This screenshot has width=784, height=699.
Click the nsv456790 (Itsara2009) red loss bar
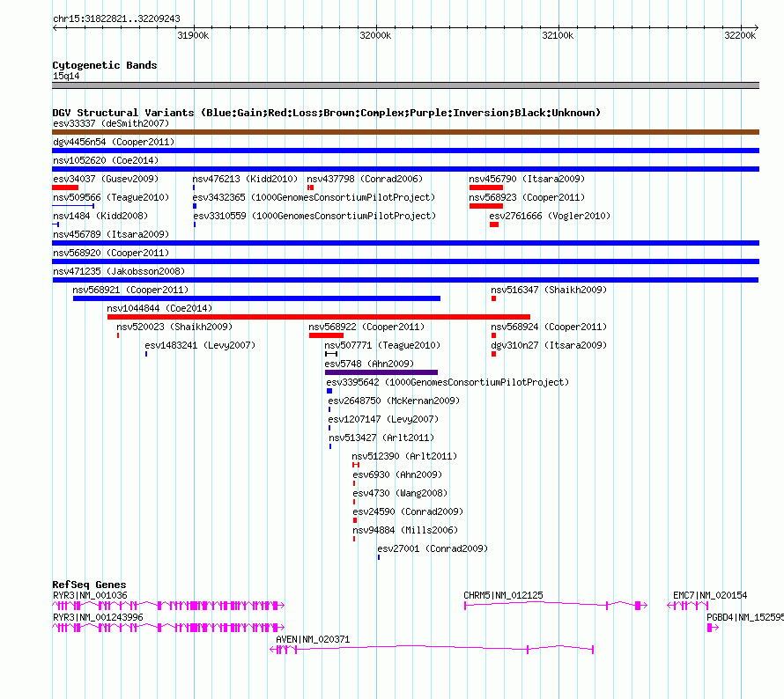tap(486, 188)
